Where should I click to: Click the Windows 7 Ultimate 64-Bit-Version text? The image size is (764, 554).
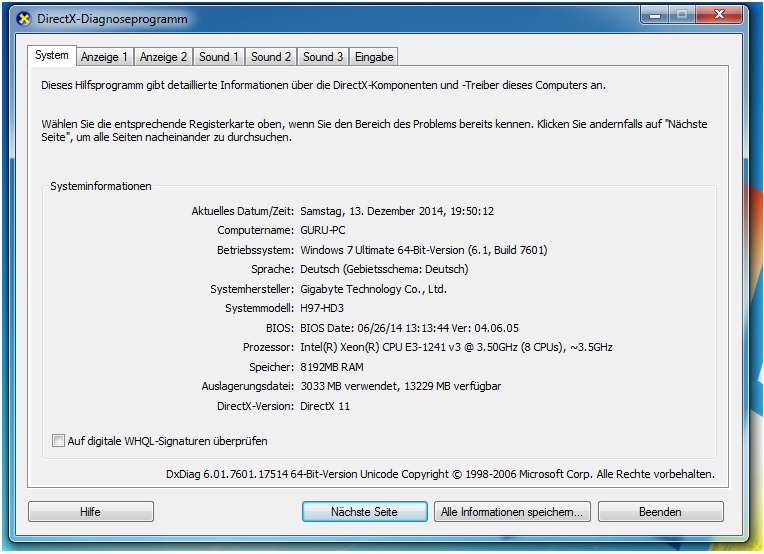click(424, 250)
